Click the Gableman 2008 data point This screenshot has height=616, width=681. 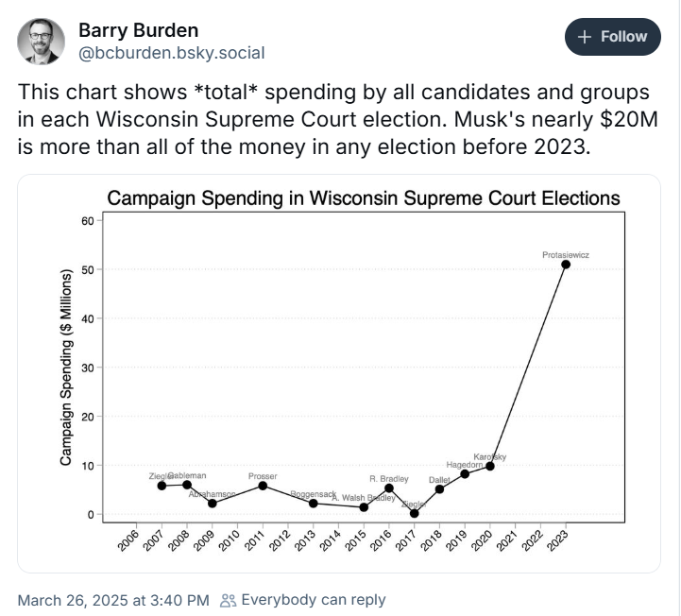pyautogui.click(x=187, y=485)
